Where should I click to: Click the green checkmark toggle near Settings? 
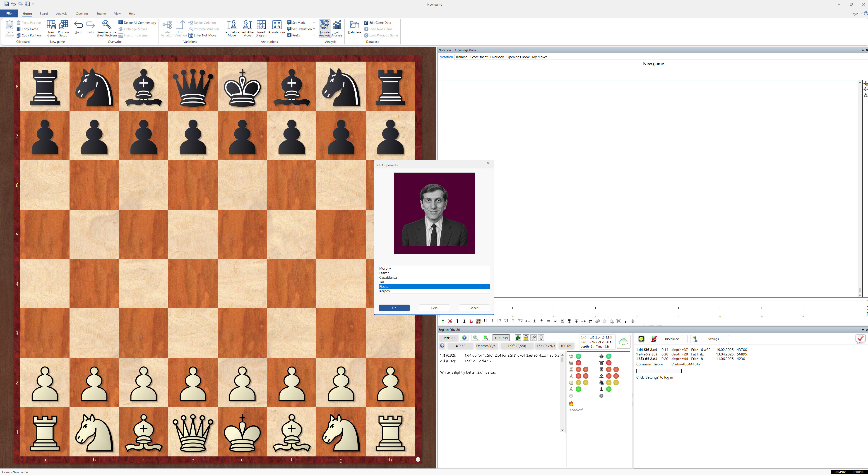[860, 339]
